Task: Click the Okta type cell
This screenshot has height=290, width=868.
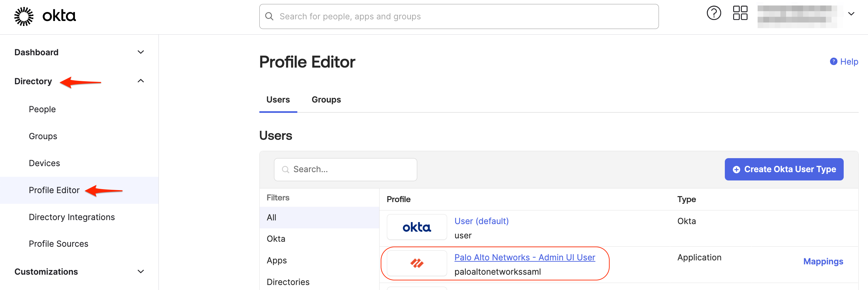Action: pyautogui.click(x=687, y=221)
